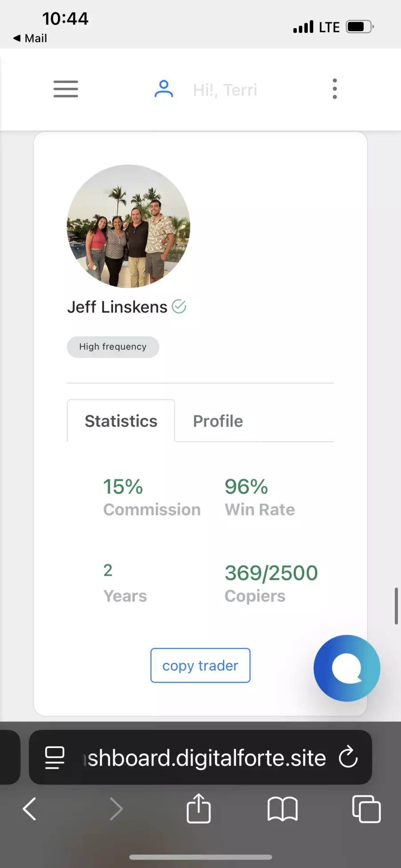Open the three-dot options menu
This screenshot has width=401, height=868.
[335, 89]
